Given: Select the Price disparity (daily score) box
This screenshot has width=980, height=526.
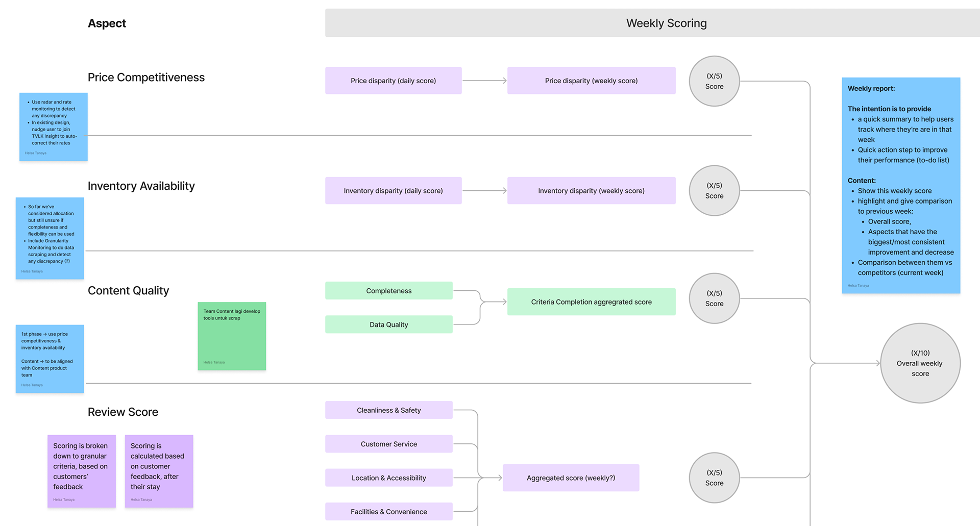Looking at the screenshot, I should (393, 81).
